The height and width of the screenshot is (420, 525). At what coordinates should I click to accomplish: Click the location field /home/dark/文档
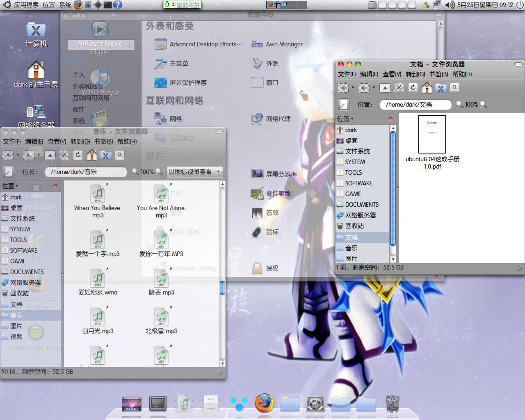tap(415, 105)
